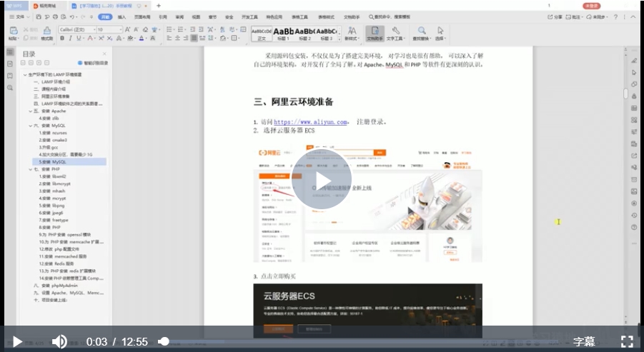Viewport: 644px width, 352px height.
Task: Open the 引用 ribbon tab
Action: coord(163,17)
